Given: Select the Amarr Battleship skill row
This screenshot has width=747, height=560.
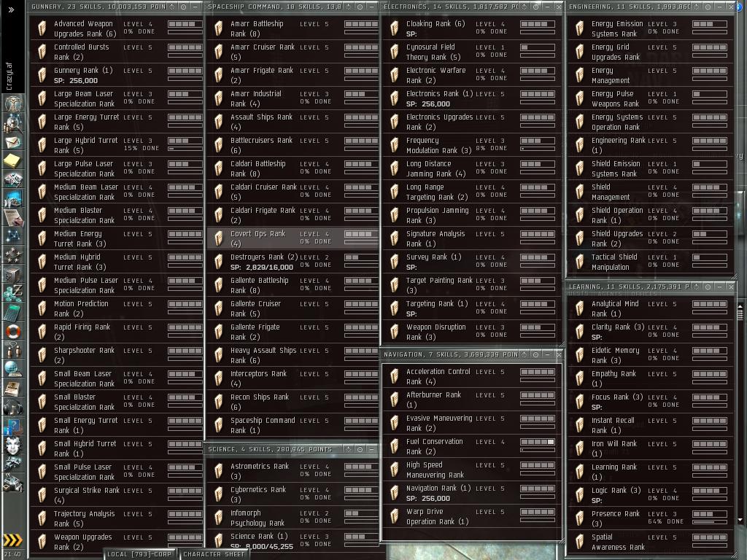Looking at the screenshot, I should pos(293,28).
